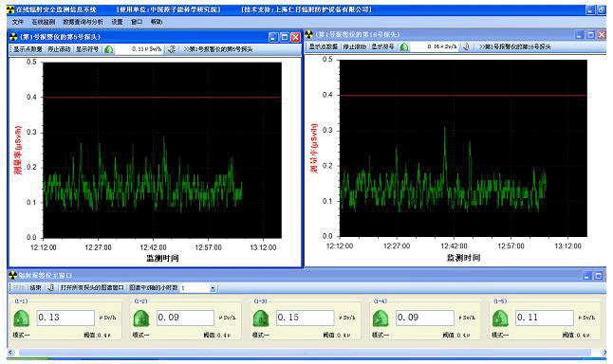Toggle 停止滚动 in the right chart toolbar

point(355,46)
